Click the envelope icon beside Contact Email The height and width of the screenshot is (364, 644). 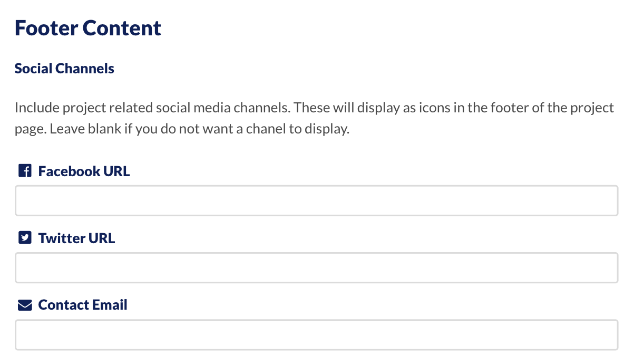25,305
